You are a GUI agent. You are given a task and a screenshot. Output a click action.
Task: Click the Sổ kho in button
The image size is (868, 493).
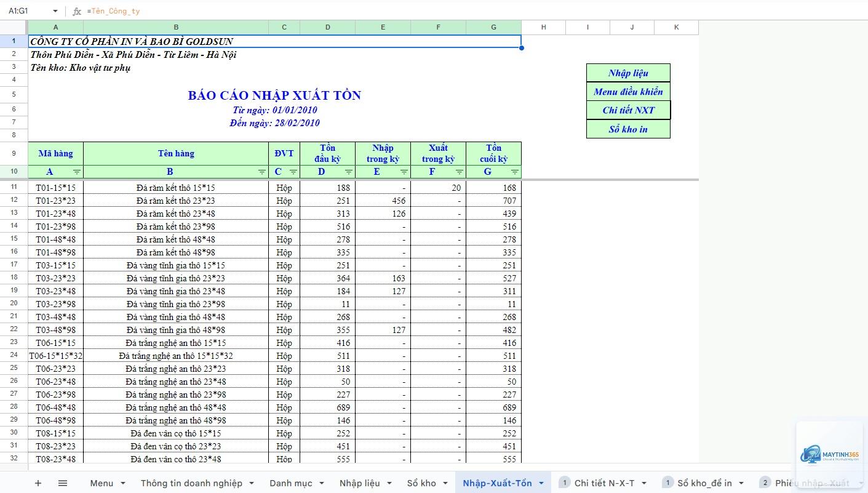pos(628,129)
